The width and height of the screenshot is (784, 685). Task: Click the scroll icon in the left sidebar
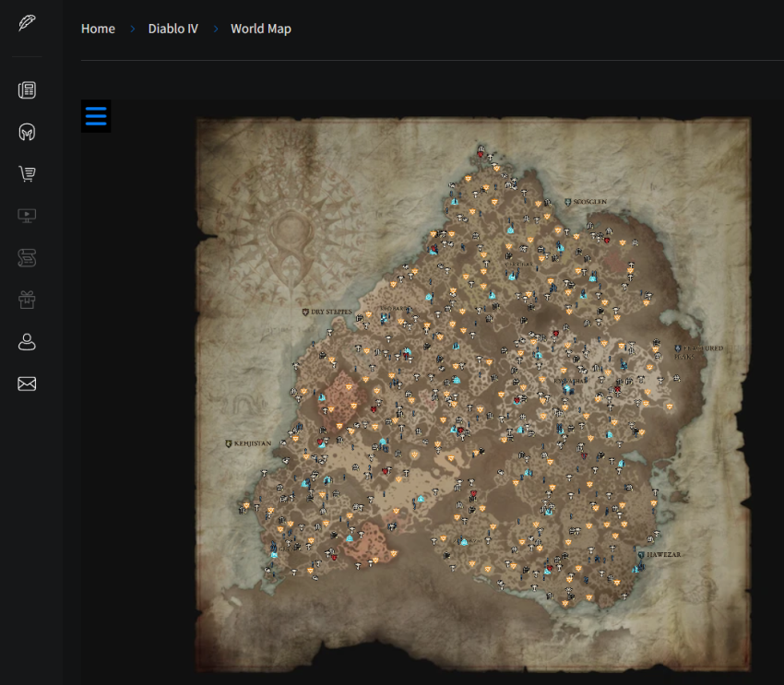(x=27, y=257)
